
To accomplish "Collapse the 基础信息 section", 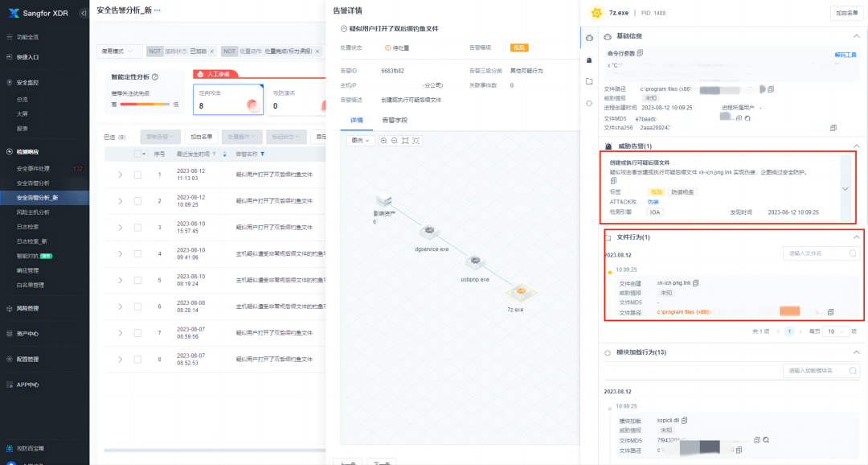I will coord(855,37).
